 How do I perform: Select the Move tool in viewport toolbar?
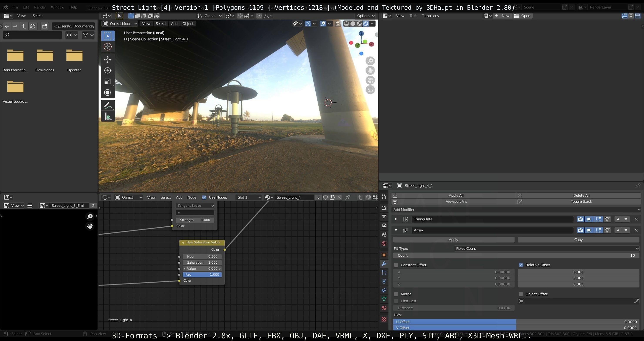[x=107, y=60]
